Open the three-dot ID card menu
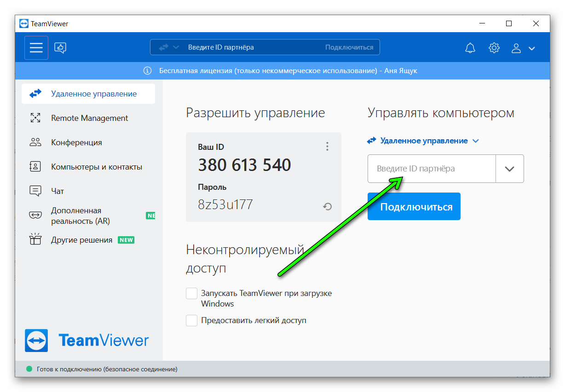This screenshot has height=392, width=565. tap(327, 147)
